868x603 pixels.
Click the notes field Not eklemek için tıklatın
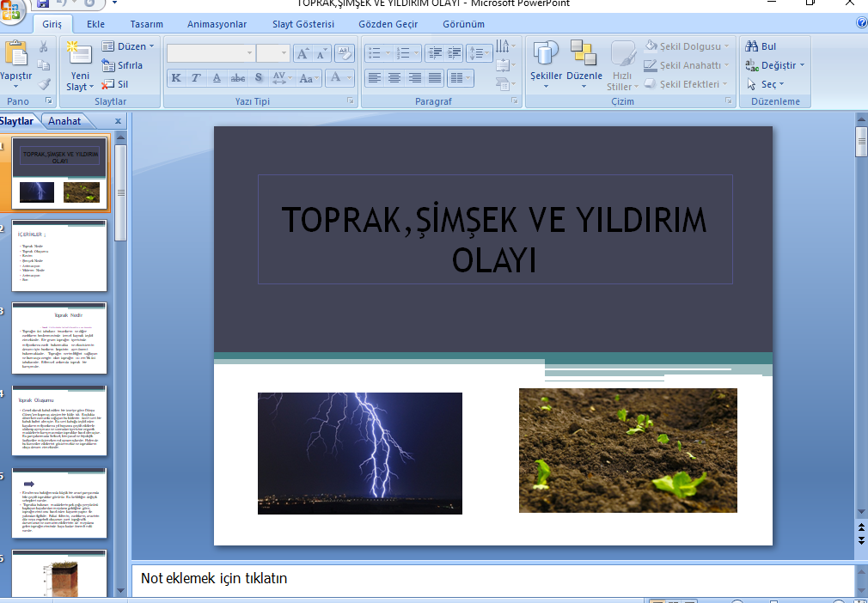[x=492, y=579]
